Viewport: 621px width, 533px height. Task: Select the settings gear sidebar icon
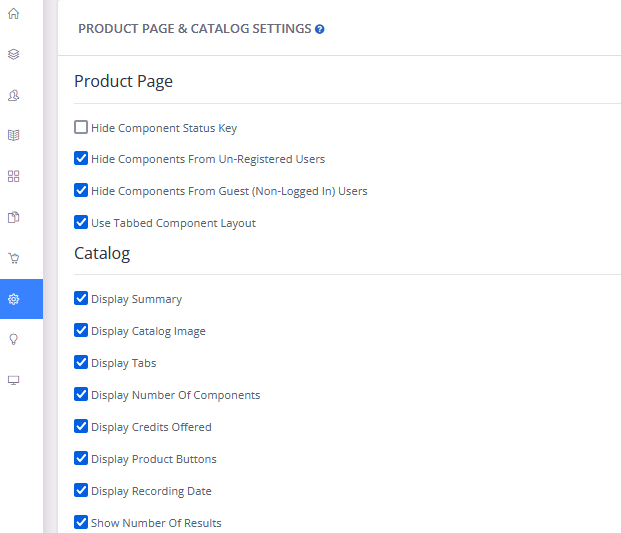tap(13, 299)
